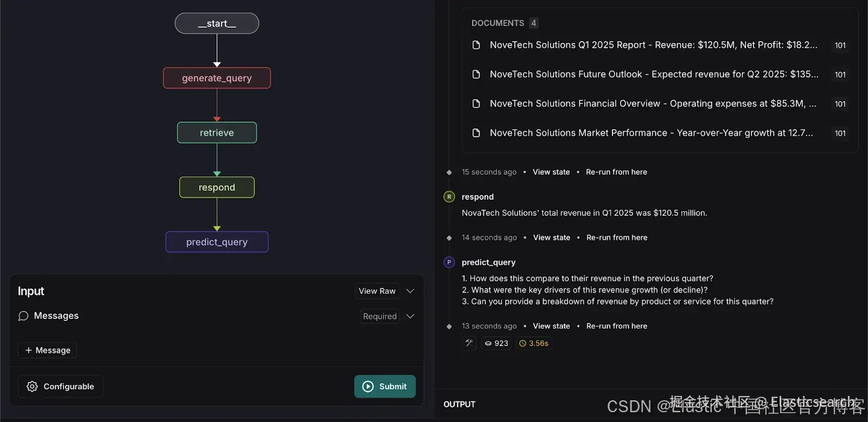
Task: Click the Market Performance document icon
Action: tap(476, 133)
